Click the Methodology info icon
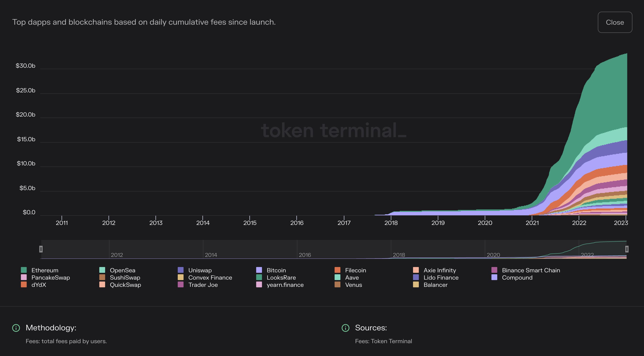 pos(16,328)
